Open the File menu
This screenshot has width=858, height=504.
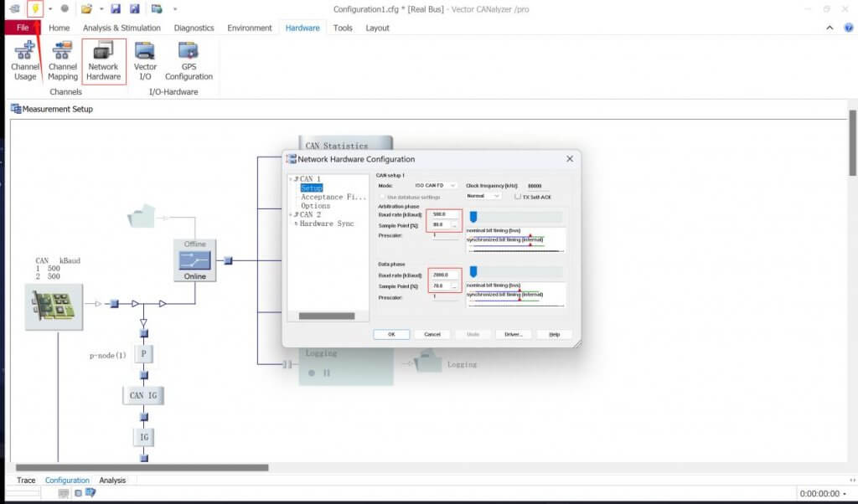pyautogui.click(x=23, y=28)
